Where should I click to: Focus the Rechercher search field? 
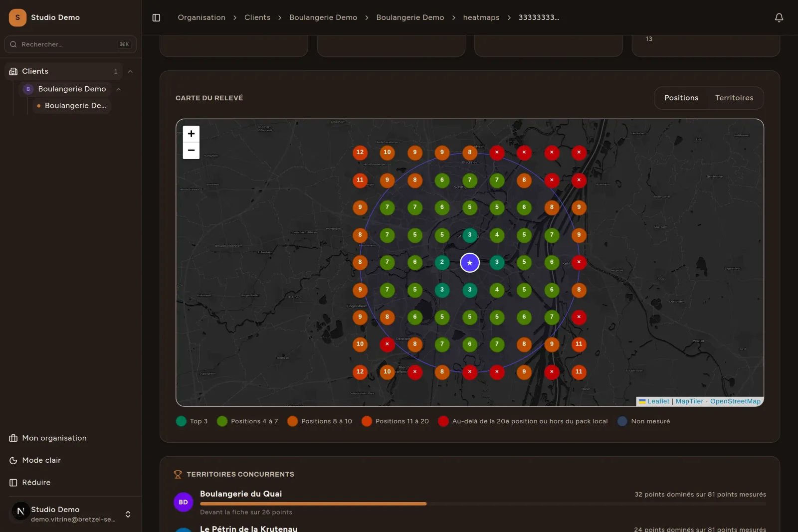tap(70, 44)
